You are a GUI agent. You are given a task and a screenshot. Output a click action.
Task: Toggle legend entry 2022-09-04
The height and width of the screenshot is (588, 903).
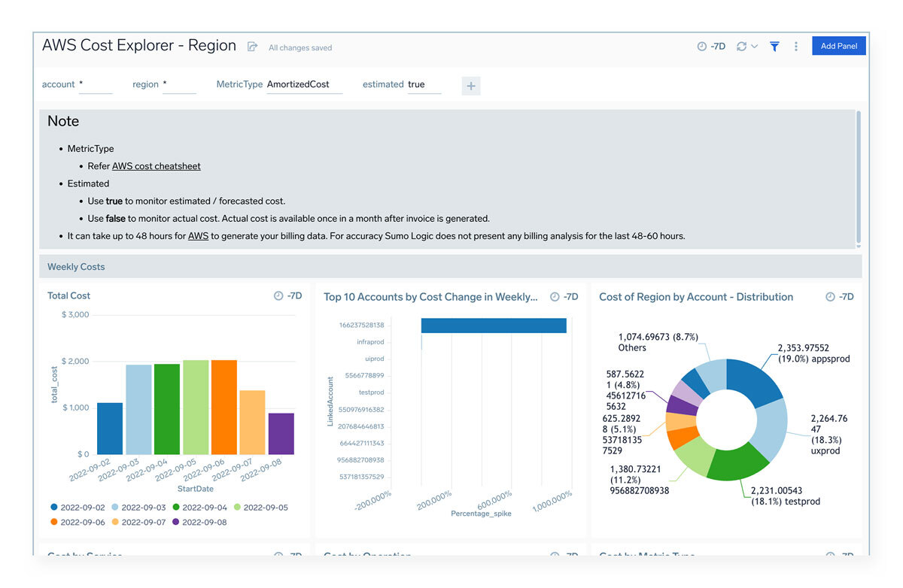200,508
